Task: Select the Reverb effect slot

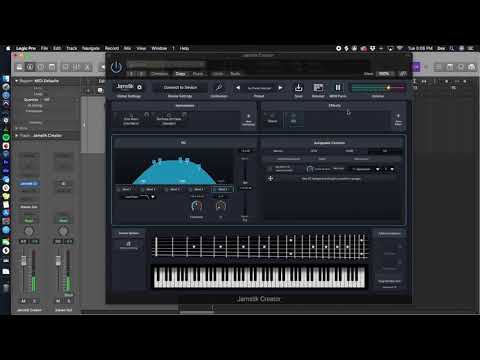Action: (273, 119)
